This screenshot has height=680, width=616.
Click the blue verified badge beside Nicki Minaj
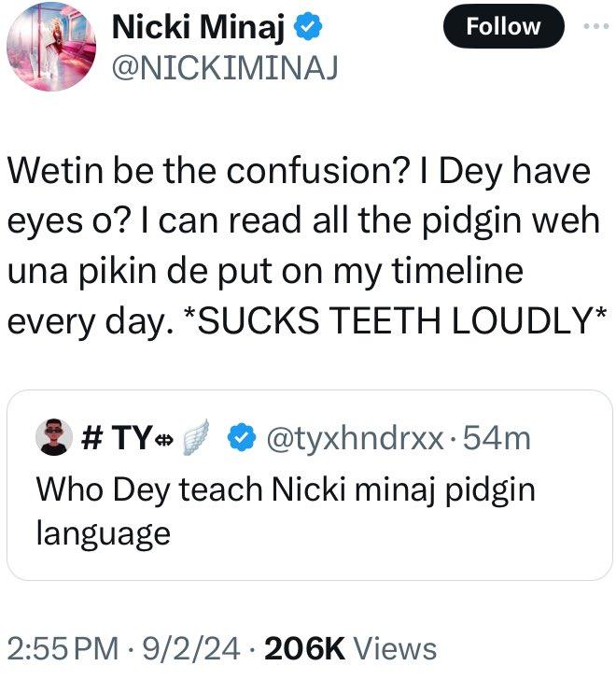tap(308, 28)
